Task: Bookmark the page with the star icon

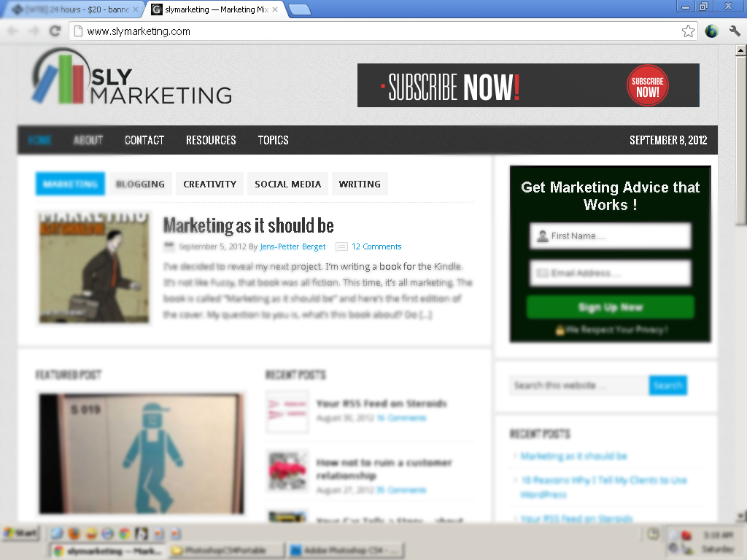Action: click(x=688, y=31)
